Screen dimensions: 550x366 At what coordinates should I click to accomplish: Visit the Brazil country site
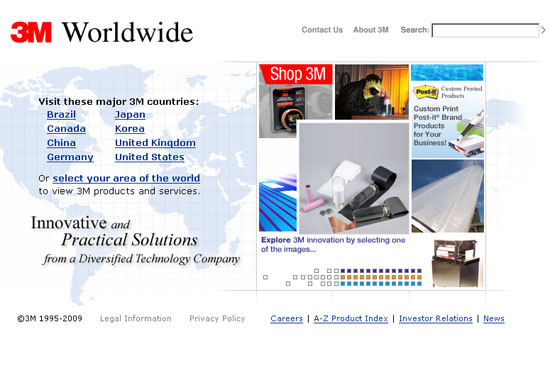tap(61, 115)
